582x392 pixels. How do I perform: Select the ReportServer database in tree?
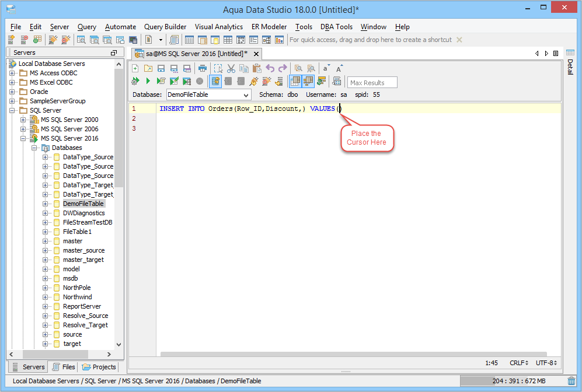(82, 306)
